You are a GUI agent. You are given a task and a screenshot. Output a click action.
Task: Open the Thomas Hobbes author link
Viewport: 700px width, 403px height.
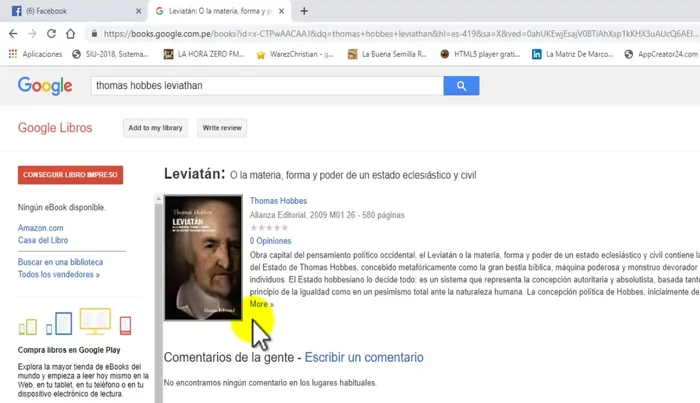click(278, 201)
